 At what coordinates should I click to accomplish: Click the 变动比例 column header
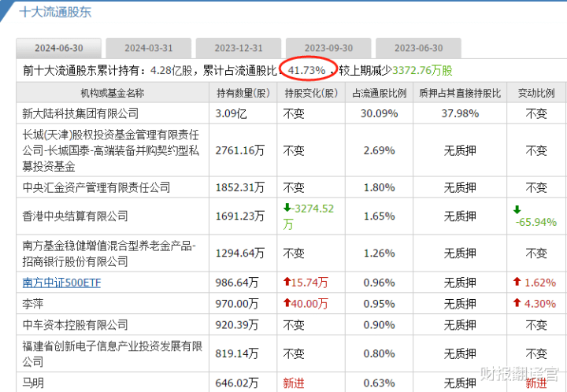pyautogui.click(x=536, y=93)
